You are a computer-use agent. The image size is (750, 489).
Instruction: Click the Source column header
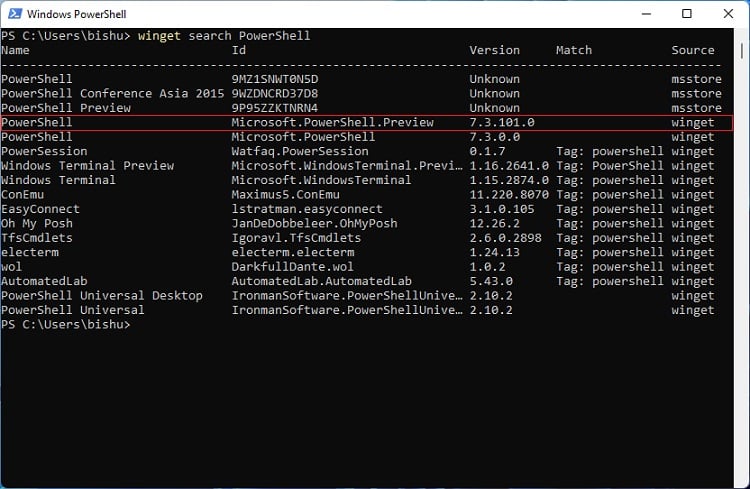(x=693, y=50)
